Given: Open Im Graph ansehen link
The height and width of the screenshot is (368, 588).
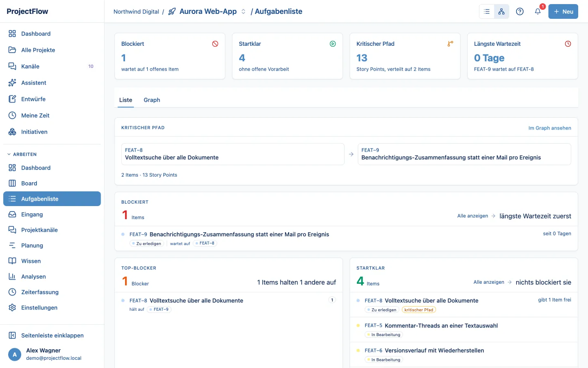Looking at the screenshot, I should point(550,128).
